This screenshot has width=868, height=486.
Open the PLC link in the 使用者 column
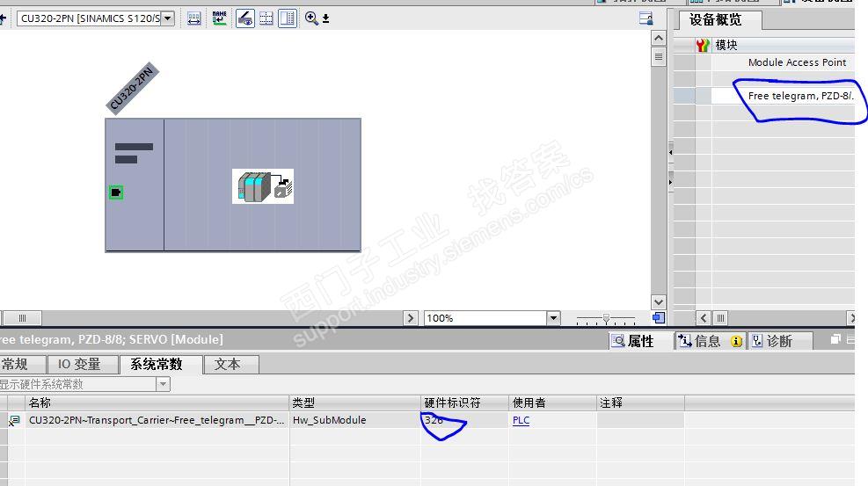tap(521, 420)
